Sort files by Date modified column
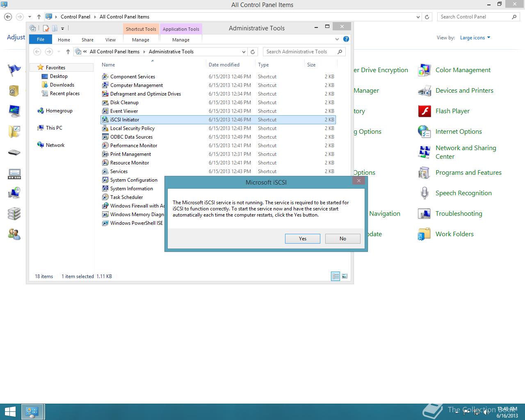The width and height of the screenshot is (525, 420). [x=224, y=65]
